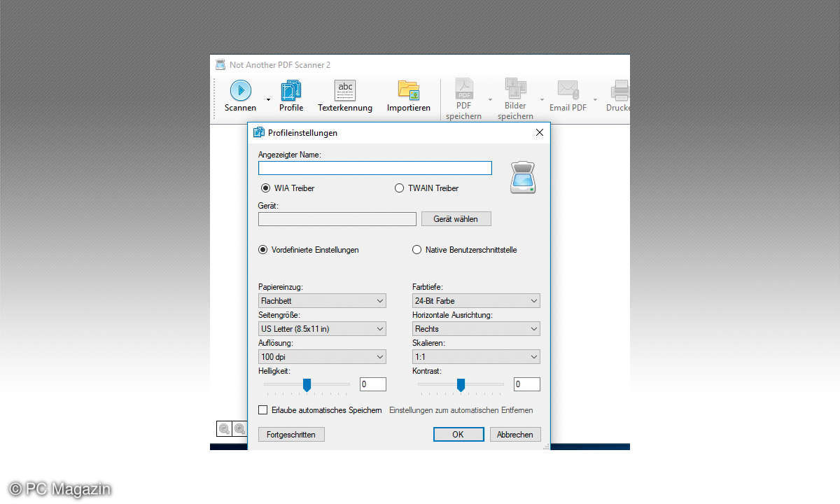Image resolution: width=840 pixels, height=504 pixels.
Task: Open the Seitengröße dropdown
Action: (322, 329)
